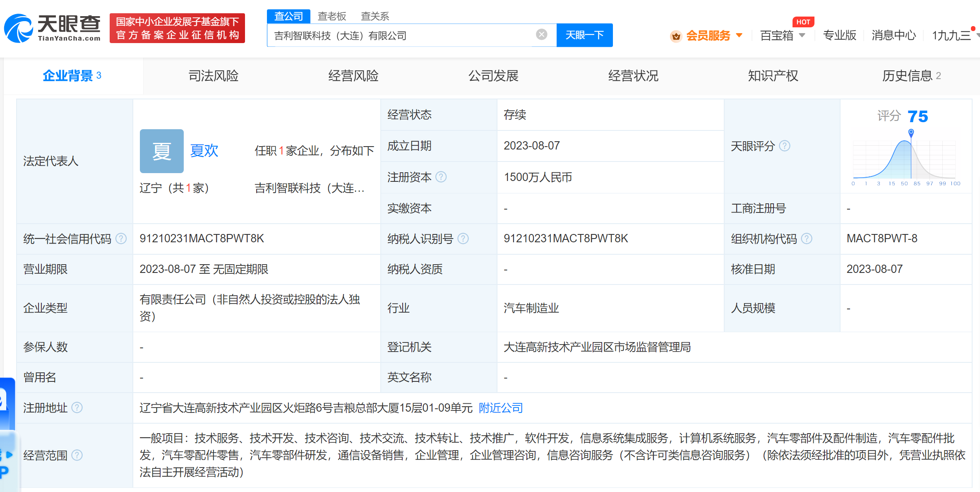Switch to the 知识产权 tab
The height and width of the screenshot is (492, 980).
pyautogui.click(x=772, y=76)
